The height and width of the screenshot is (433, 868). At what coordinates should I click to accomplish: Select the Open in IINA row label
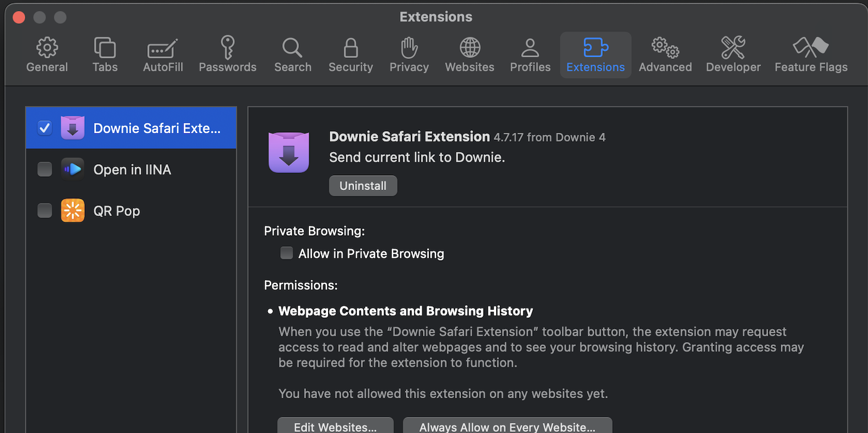tap(132, 170)
